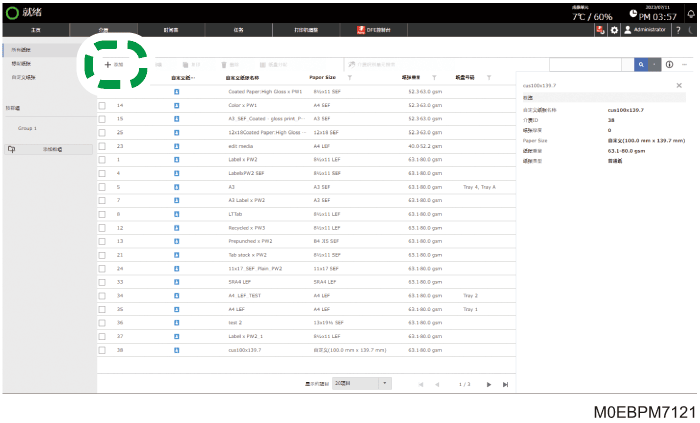This screenshot has height=423, width=700.
Task: Select checkbox for cus100x139.7 row
Action: click(102, 350)
